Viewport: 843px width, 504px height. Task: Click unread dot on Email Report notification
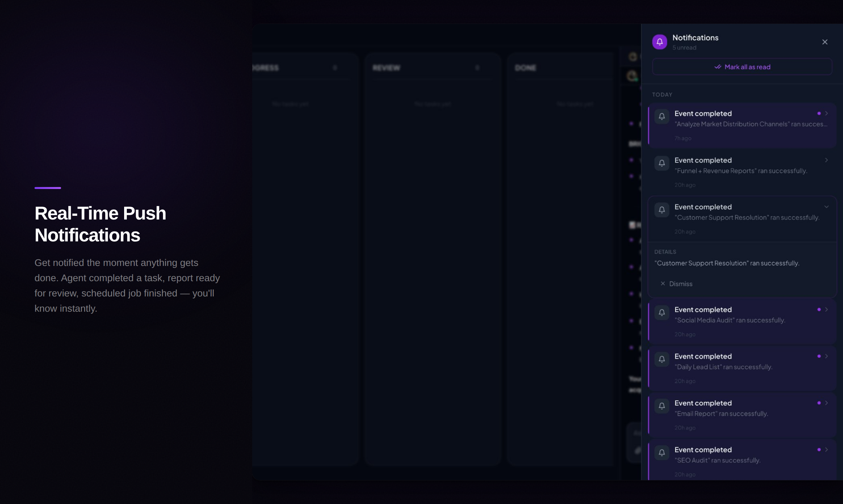coord(819,403)
